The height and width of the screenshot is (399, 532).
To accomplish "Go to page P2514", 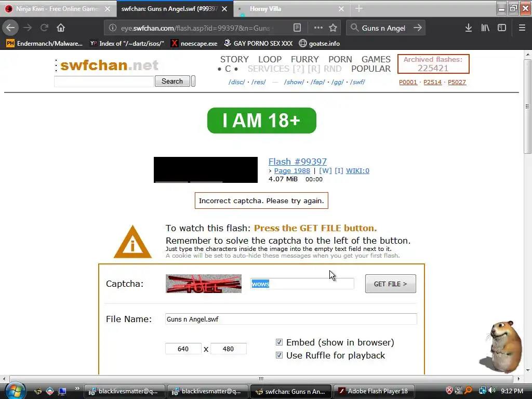I will (433, 82).
